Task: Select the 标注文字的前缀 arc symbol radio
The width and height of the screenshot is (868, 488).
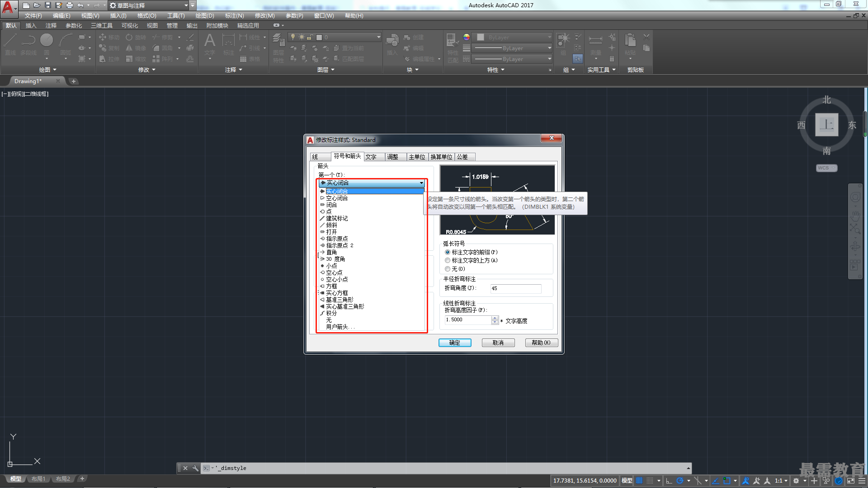Action: tap(448, 252)
